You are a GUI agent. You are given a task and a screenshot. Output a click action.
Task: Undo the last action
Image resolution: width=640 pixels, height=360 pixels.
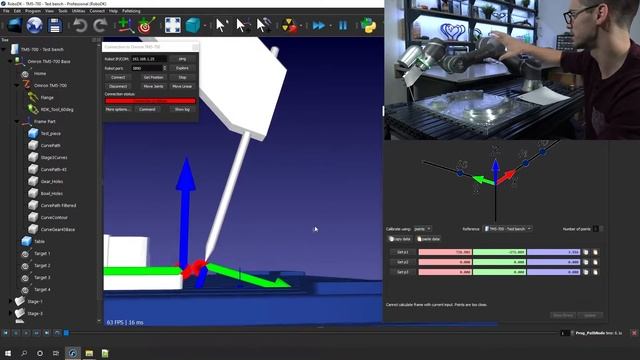click(x=80, y=26)
